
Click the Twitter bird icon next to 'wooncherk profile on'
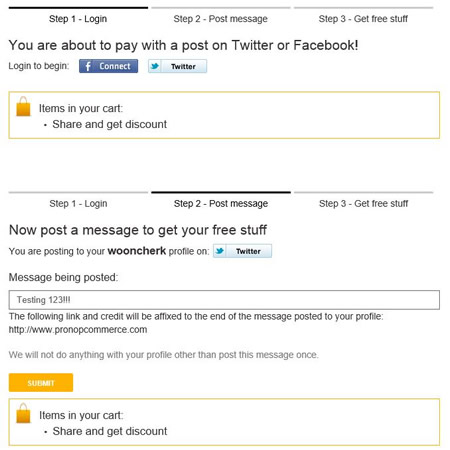pyautogui.click(x=220, y=251)
